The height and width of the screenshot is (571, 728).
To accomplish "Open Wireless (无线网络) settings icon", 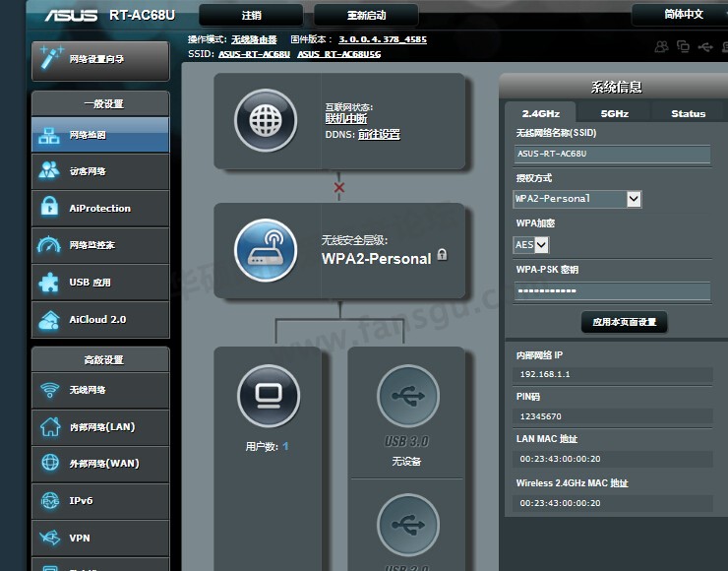I will tap(49, 390).
